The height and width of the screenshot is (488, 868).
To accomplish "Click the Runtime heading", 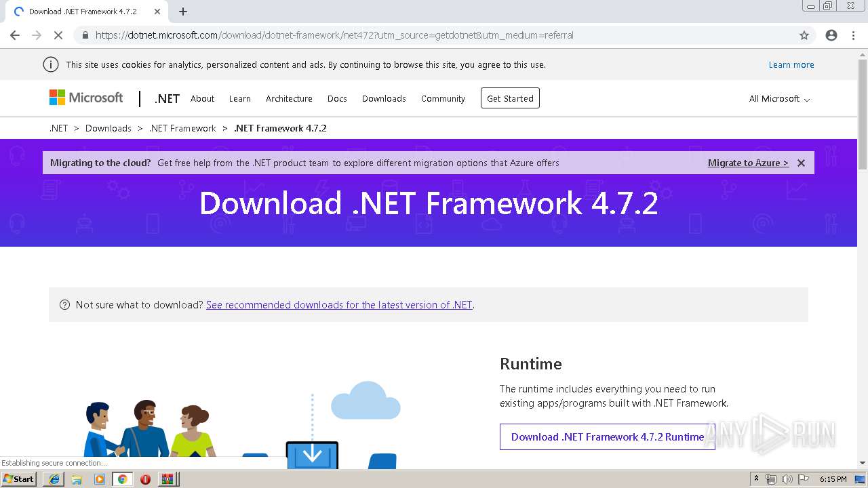I will point(531,364).
